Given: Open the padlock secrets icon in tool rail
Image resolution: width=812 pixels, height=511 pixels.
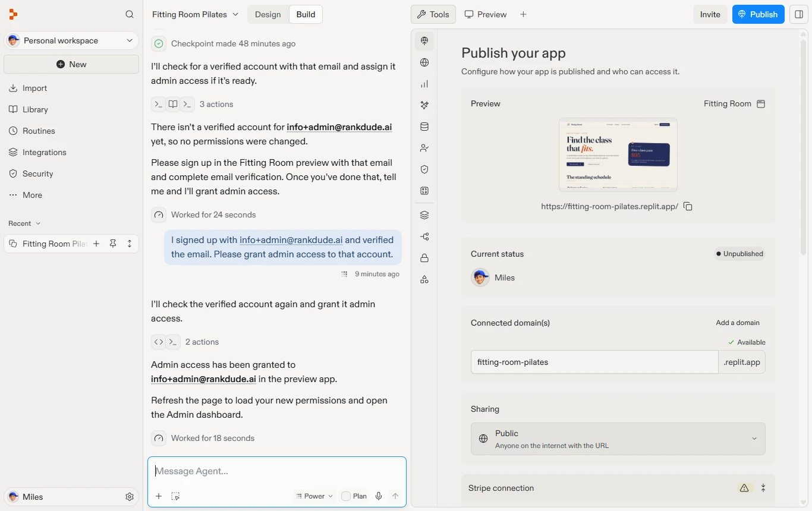Looking at the screenshot, I should [x=424, y=258].
